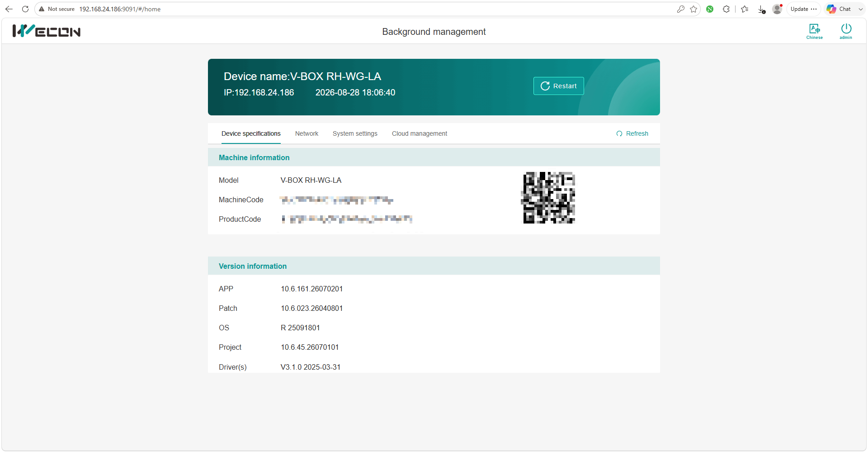Switch to the Network tab
The width and height of the screenshot is (868, 452).
coord(307,133)
